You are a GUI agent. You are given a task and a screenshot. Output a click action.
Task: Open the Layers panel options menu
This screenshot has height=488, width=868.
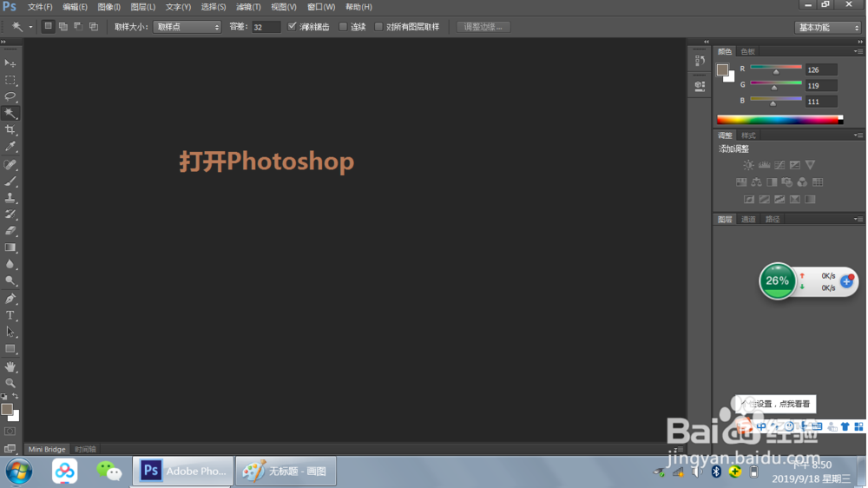[858, 219]
